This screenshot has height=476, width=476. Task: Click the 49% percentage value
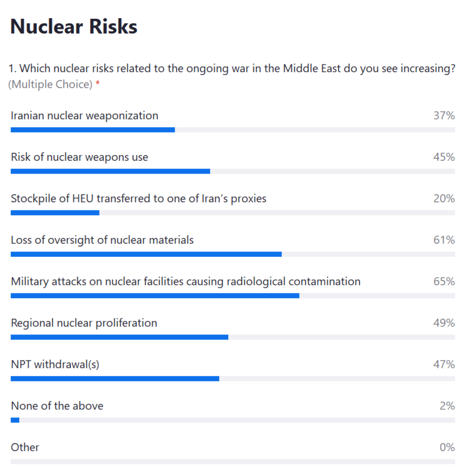pos(444,323)
